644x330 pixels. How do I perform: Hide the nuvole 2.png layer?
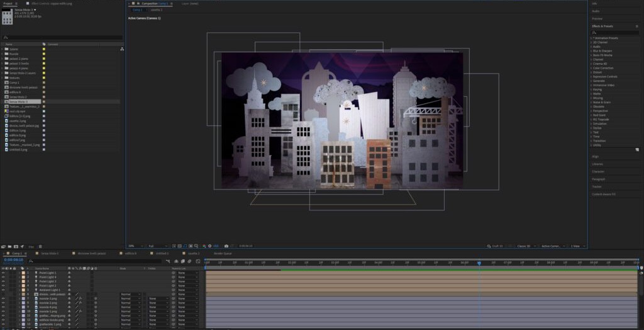[x=3, y=303]
